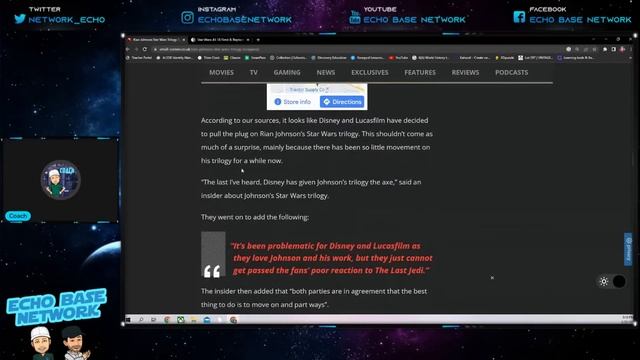Click the browser back arrow
The height and width of the screenshot is (360, 640).
(x=128, y=49)
